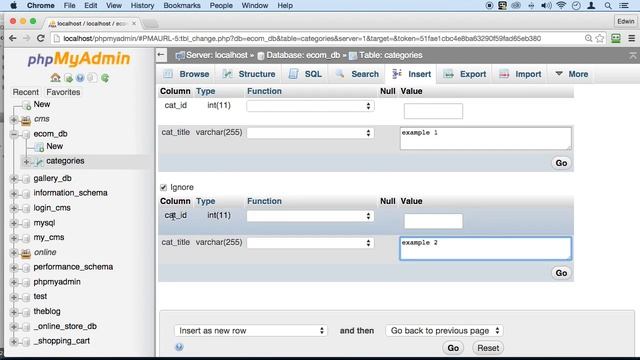Open Spotlight search in menu bar

click(608, 6)
